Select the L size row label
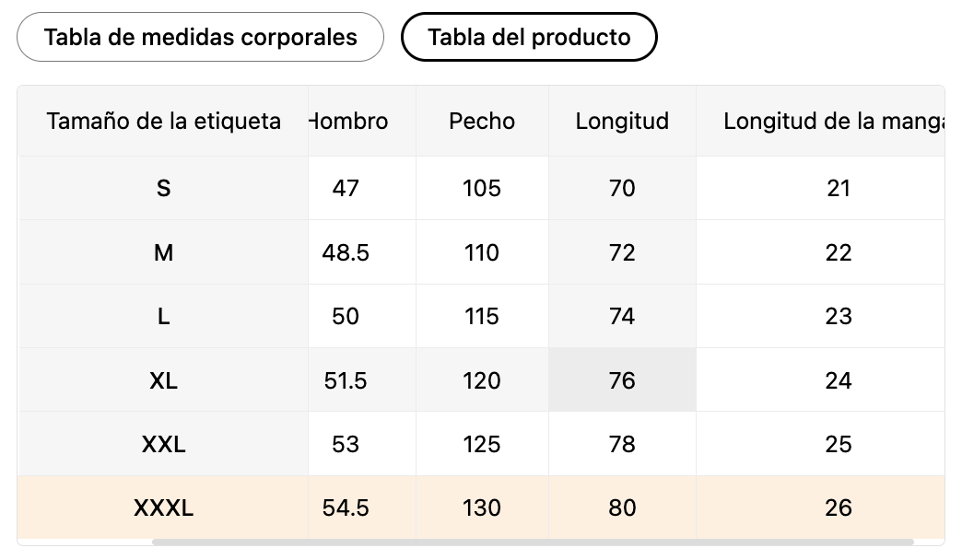 click(163, 317)
